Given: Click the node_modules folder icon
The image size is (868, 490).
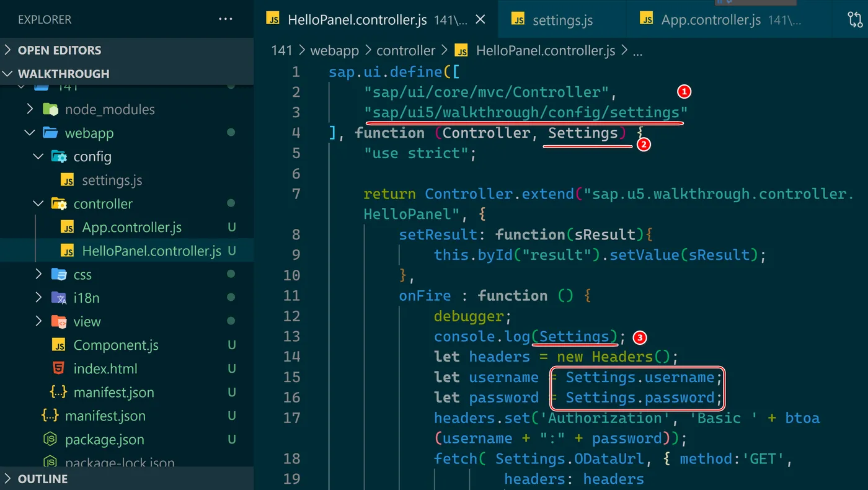Looking at the screenshot, I should [x=50, y=110].
